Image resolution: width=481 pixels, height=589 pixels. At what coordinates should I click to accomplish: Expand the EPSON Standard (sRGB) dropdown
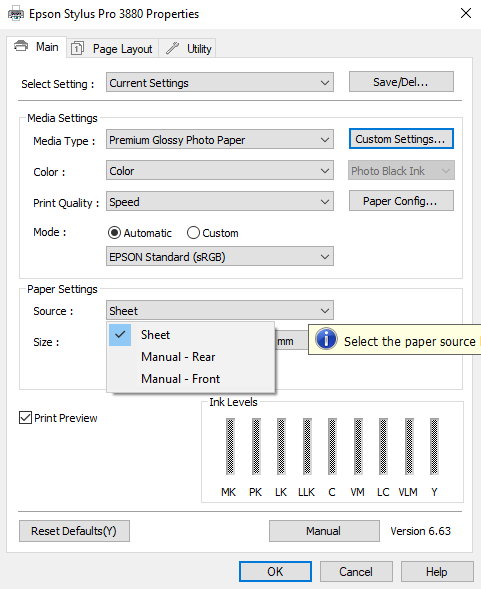pyautogui.click(x=220, y=257)
